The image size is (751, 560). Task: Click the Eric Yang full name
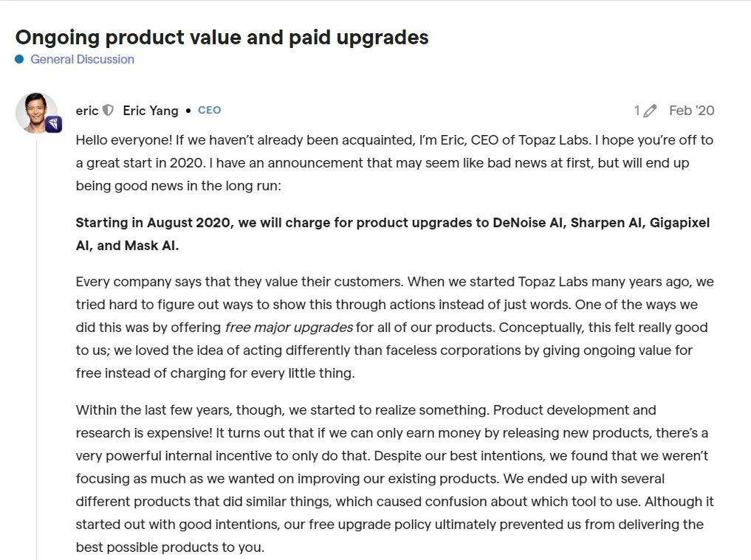[x=151, y=111]
